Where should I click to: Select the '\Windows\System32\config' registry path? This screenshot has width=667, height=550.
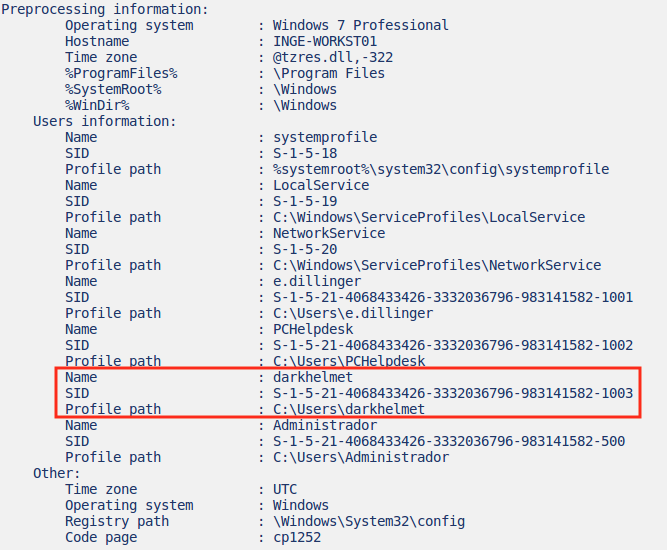tap(369, 521)
